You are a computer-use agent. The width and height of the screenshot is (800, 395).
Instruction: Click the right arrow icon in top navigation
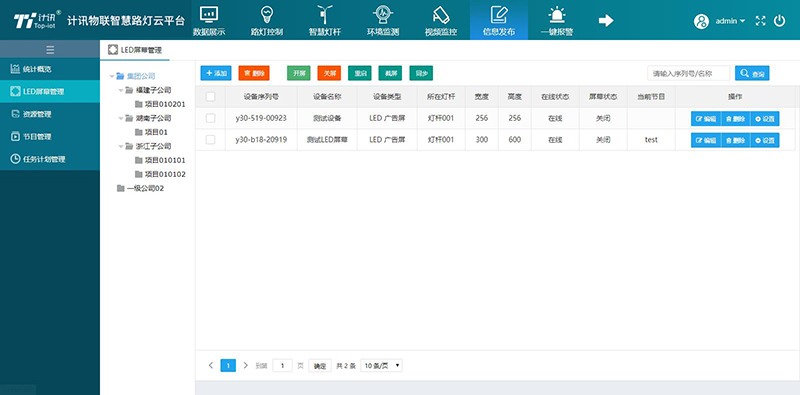[x=606, y=20]
